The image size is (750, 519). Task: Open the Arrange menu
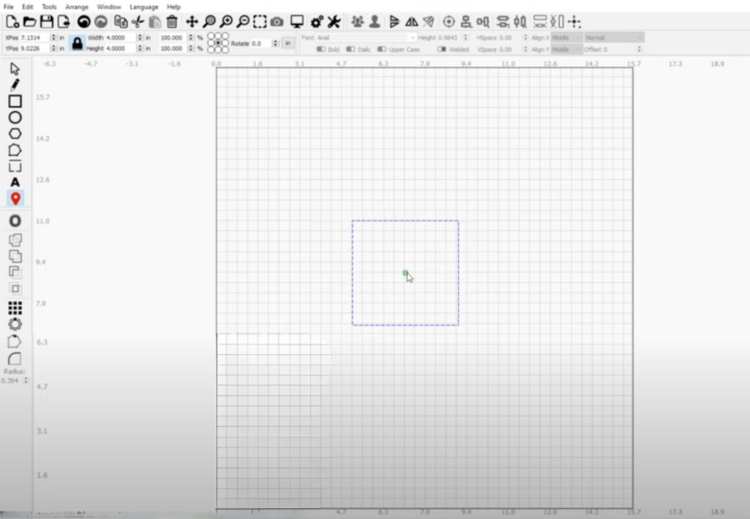tap(77, 6)
